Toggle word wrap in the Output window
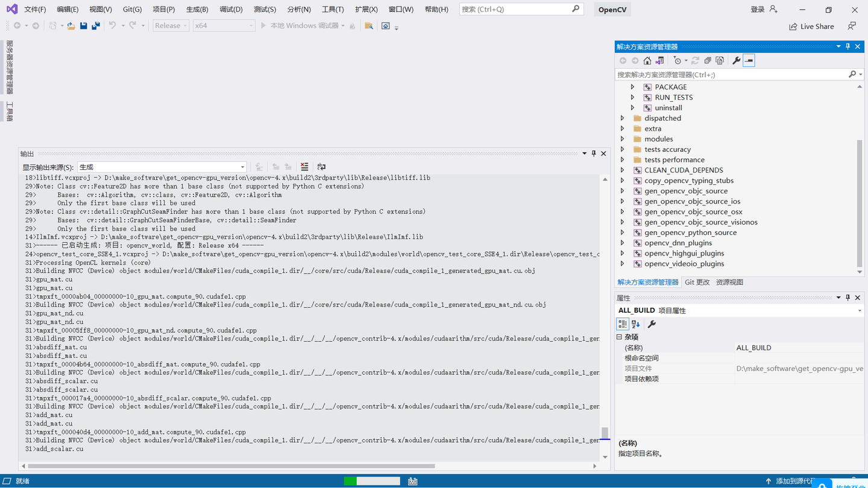Viewport: 868px width, 488px height. [320, 167]
